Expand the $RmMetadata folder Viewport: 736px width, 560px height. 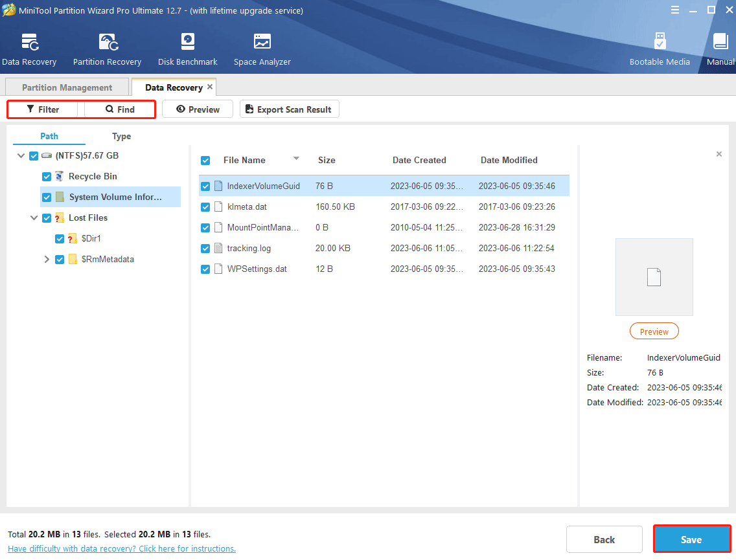coord(47,260)
